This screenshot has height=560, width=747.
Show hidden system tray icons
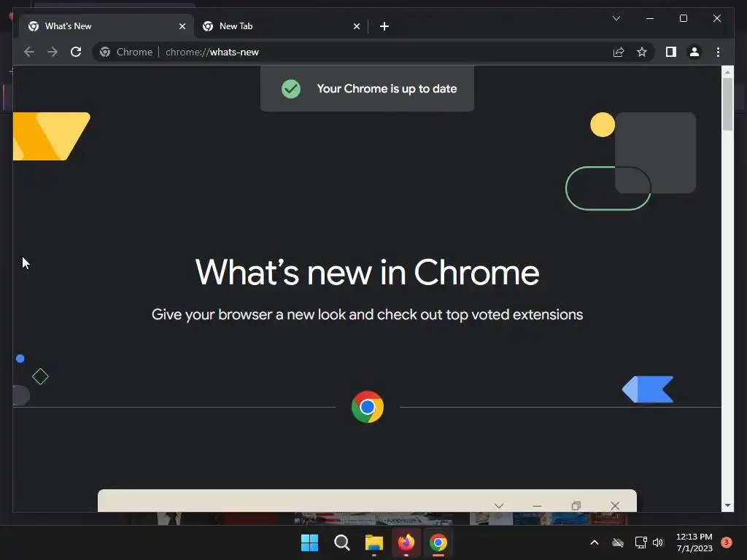pyautogui.click(x=595, y=542)
